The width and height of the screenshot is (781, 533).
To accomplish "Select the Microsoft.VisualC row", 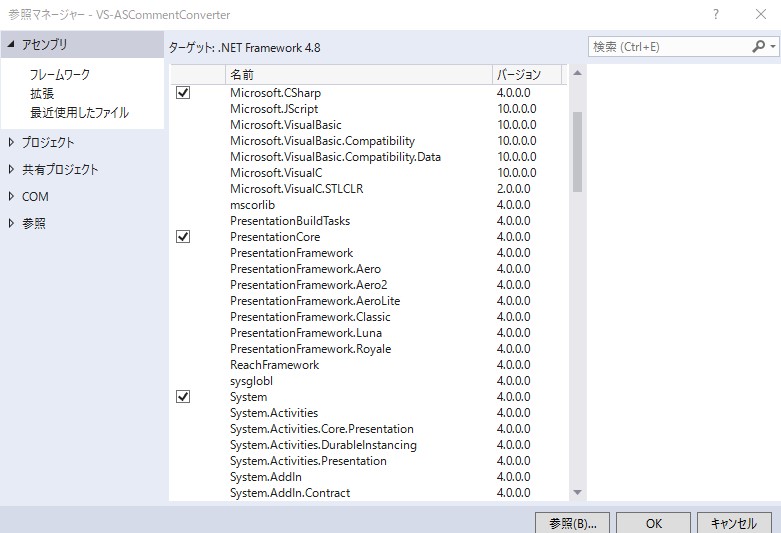I will click(369, 172).
